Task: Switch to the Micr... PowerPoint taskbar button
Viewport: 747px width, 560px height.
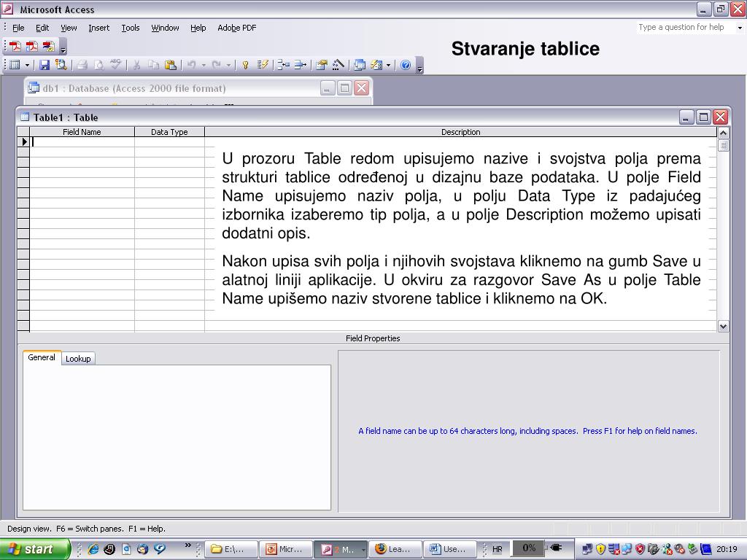Action: tap(286, 549)
